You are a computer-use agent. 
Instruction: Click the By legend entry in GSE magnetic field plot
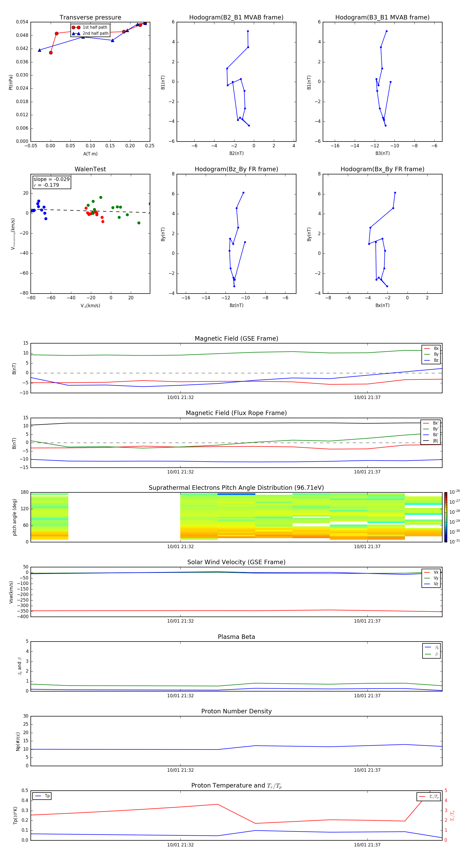tap(431, 354)
